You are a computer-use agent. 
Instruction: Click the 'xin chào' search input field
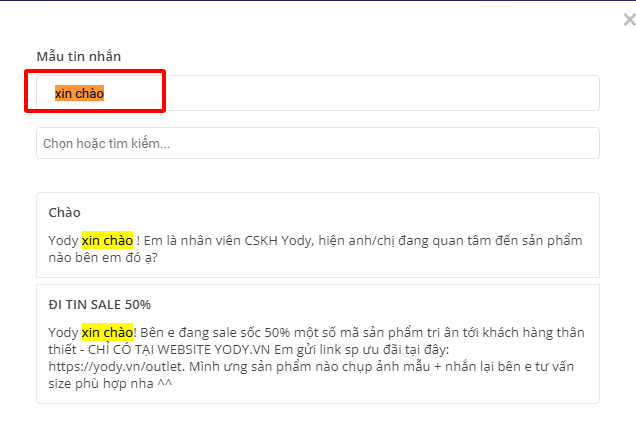318,93
